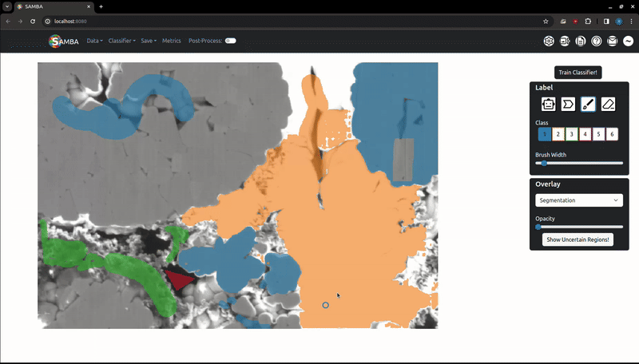The width and height of the screenshot is (639, 364).
Task: Open the Save menu
Action: click(149, 41)
